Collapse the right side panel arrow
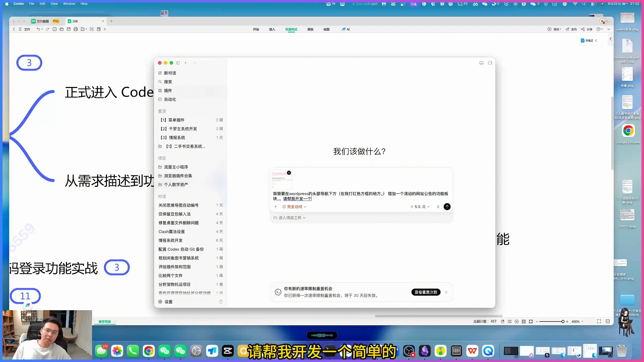Image resolution: width=644 pixels, height=362 pixels. click(x=611, y=39)
